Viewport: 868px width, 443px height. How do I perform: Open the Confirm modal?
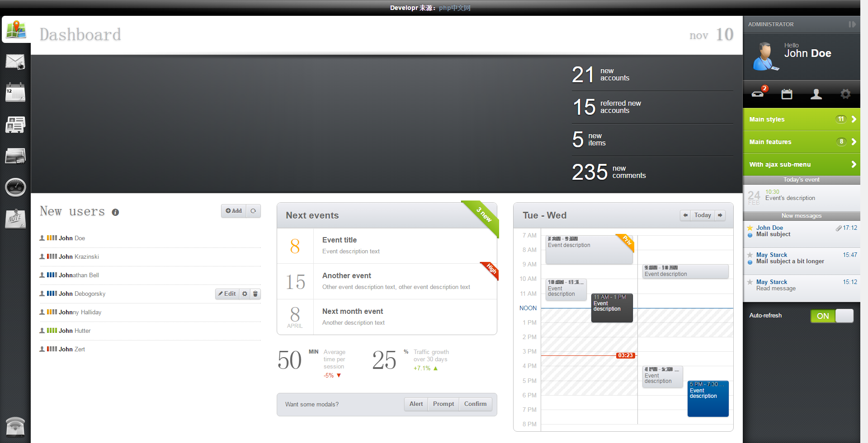coord(475,404)
